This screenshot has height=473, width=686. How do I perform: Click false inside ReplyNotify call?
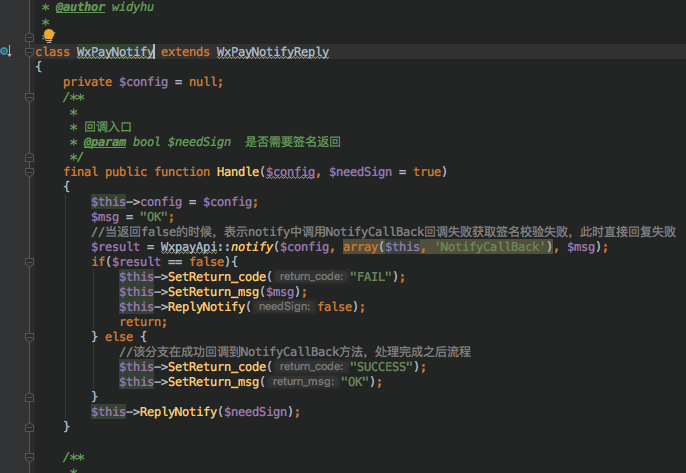335,307
